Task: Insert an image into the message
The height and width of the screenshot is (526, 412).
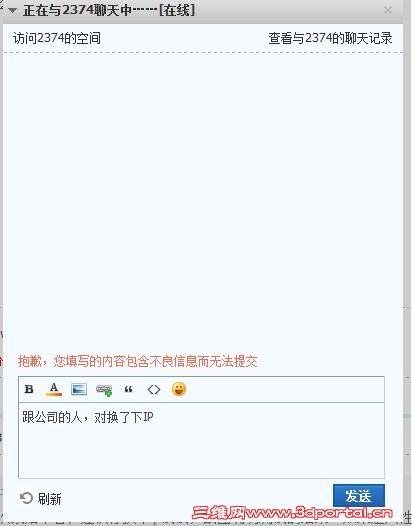Action: pos(79,389)
